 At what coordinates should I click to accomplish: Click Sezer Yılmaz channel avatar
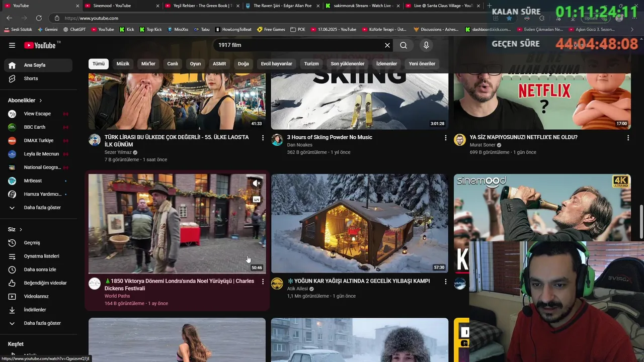tap(95, 140)
